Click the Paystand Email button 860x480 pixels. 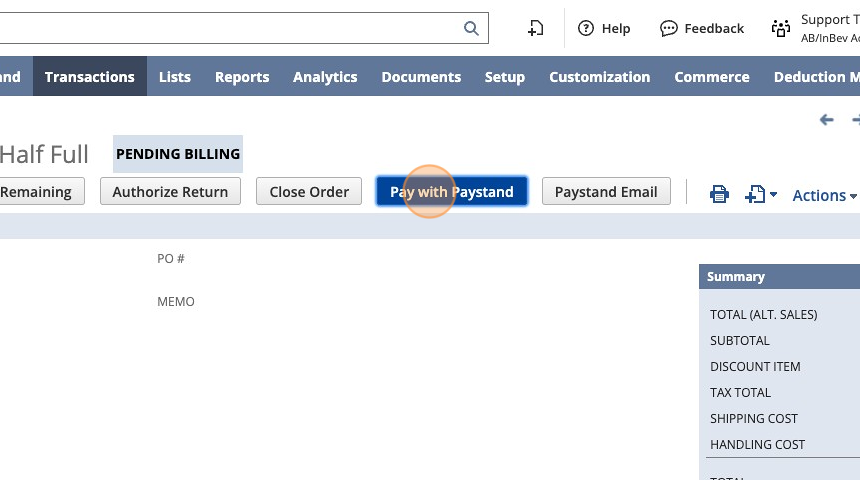(x=606, y=191)
